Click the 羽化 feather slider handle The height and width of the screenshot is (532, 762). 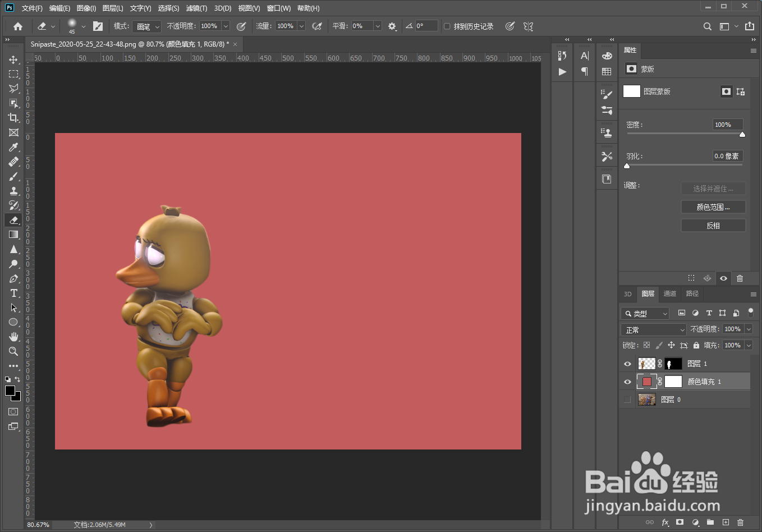tap(627, 166)
